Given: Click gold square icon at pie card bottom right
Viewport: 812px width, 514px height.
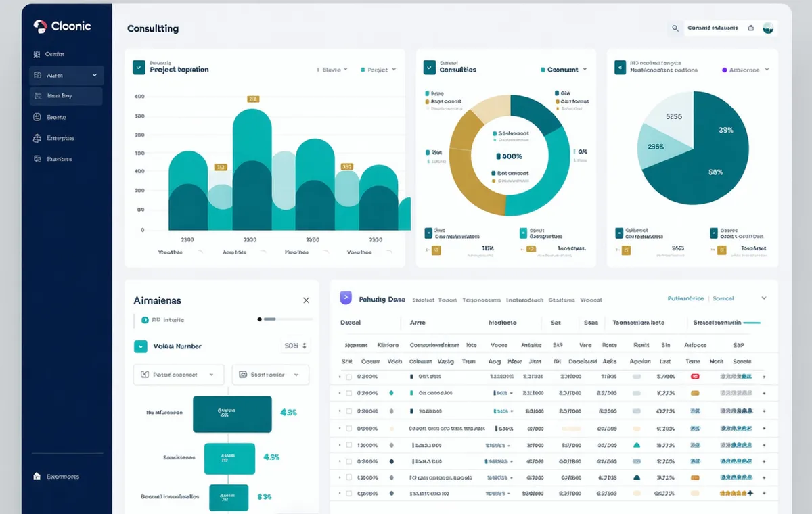Looking at the screenshot, I should coord(721,250).
